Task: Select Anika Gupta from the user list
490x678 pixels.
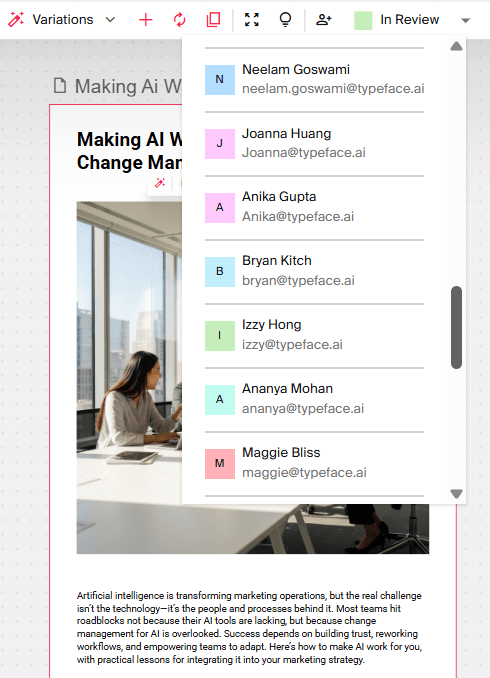Action: pyautogui.click(x=314, y=208)
